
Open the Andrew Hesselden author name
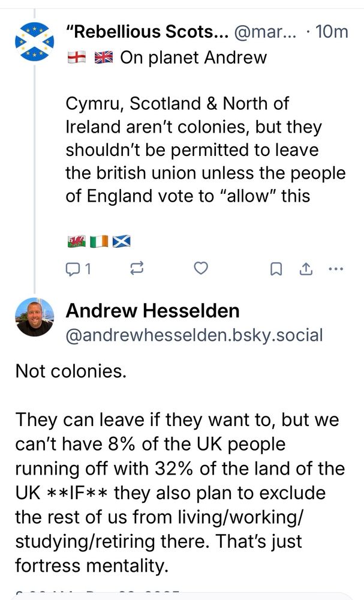pyautogui.click(x=152, y=311)
